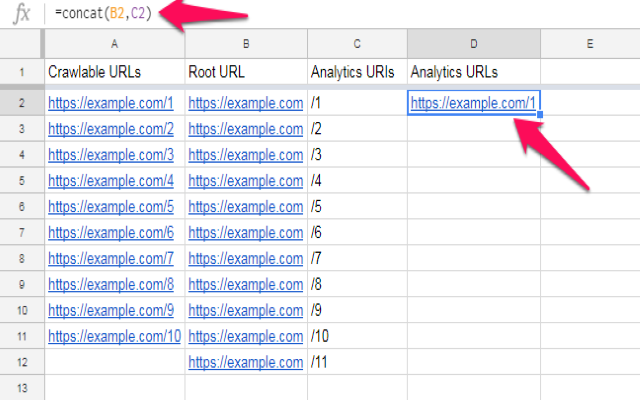Select empty cell D3 below the analytics URL
This screenshot has height=400, width=640.
click(473, 129)
